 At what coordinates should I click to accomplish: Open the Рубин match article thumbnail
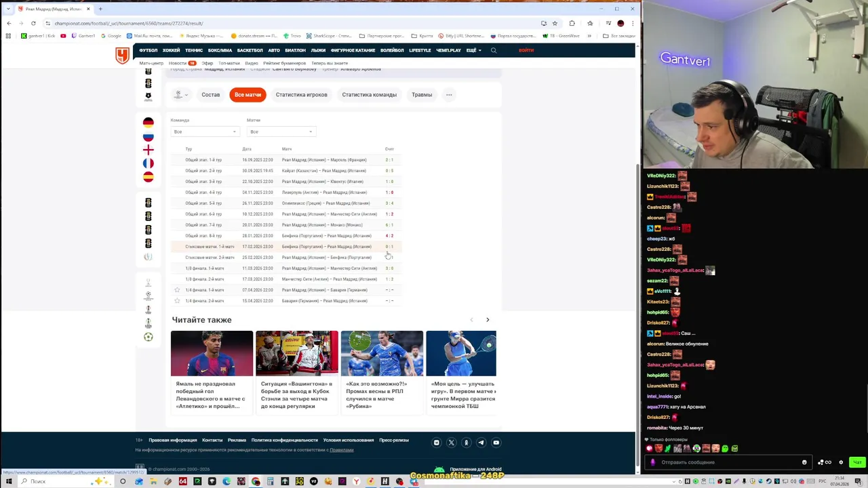pos(382,353)
